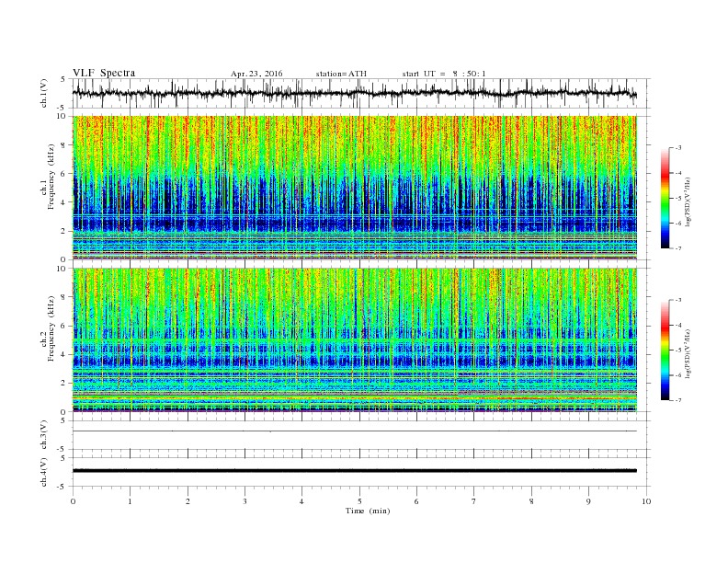
Task: Click the "VLF Spectra" plot title
Action: pyautogui.click(x=104, y=73)
